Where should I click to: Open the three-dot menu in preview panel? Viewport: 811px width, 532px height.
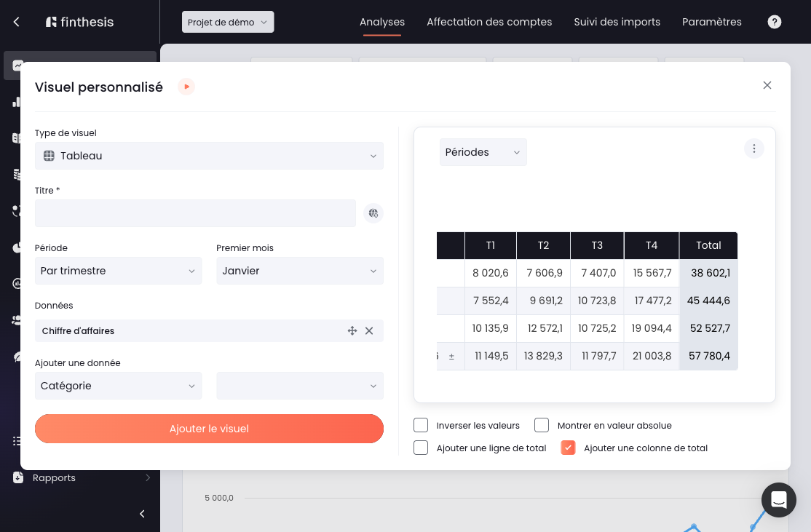(x=753, y=149)
